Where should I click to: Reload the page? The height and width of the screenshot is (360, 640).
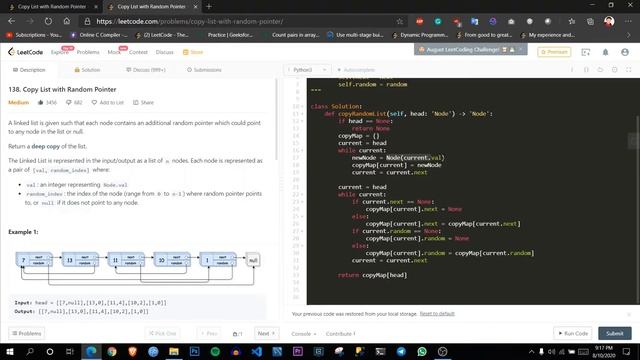click(48, 21)
